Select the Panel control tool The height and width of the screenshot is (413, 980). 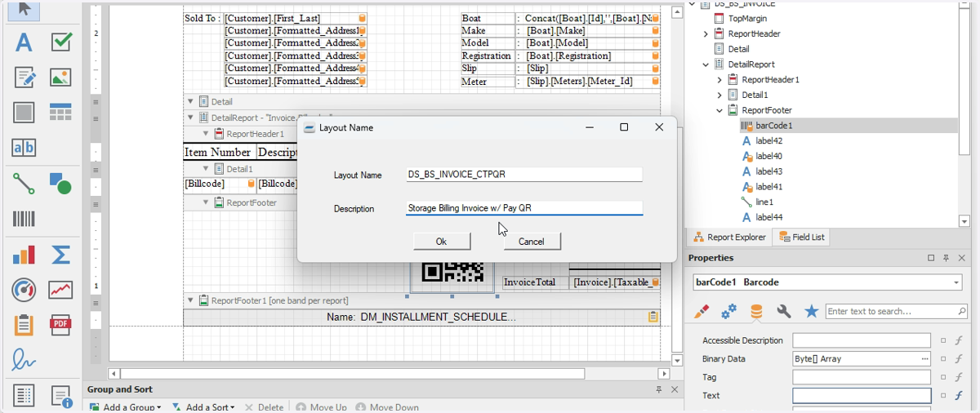[x=24, y=113]
